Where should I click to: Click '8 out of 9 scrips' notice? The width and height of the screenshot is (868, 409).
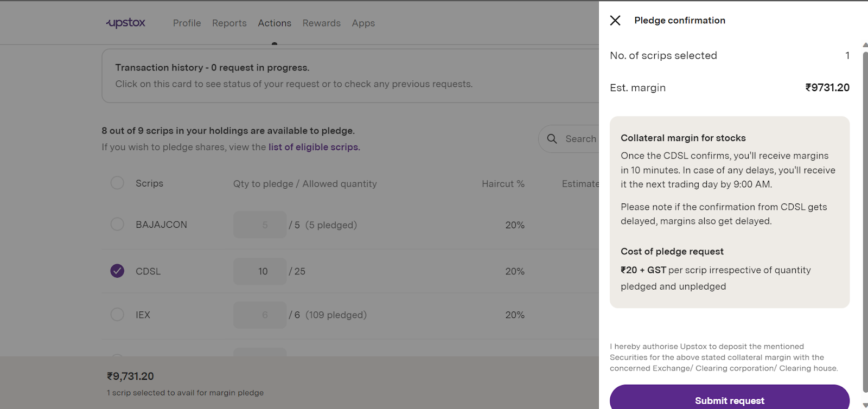[228, 131]
